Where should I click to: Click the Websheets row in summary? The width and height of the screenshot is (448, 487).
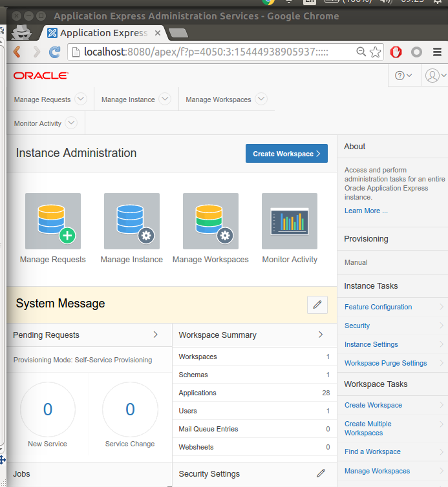point(254,446)
